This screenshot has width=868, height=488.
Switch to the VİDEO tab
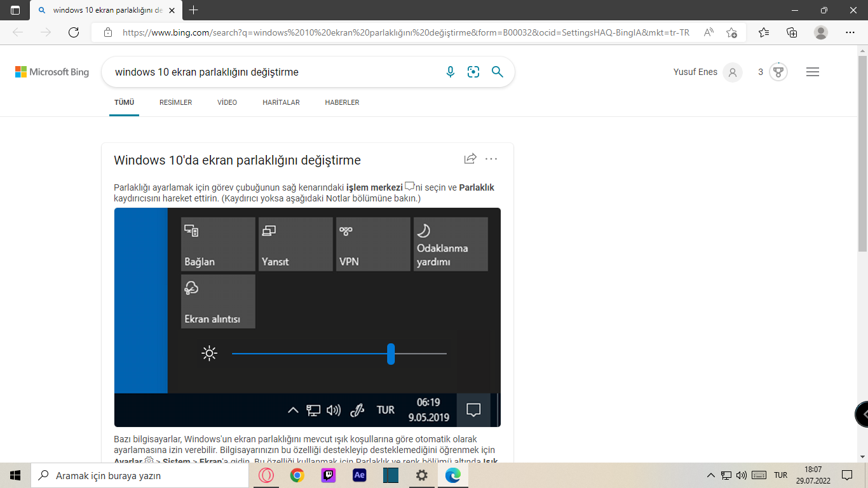click(x=227, y=102)
